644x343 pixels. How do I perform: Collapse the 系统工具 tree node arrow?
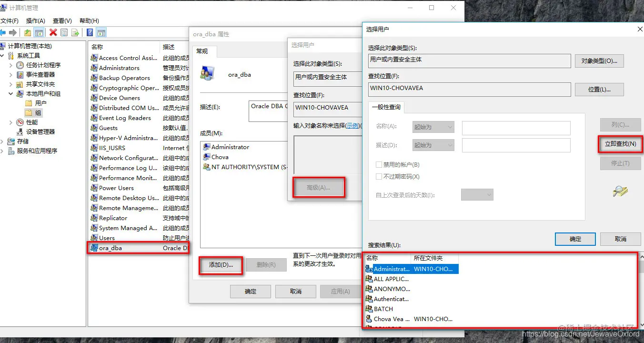[x=3, y=56]
